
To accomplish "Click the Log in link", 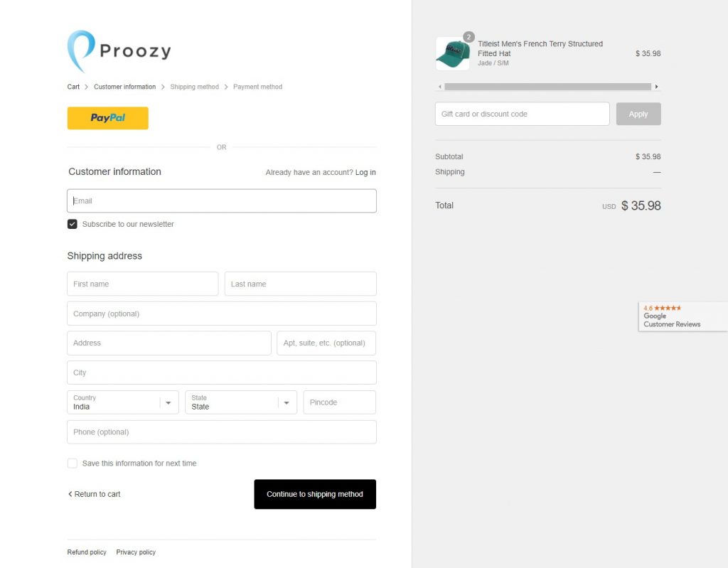I will pos(365,173).
